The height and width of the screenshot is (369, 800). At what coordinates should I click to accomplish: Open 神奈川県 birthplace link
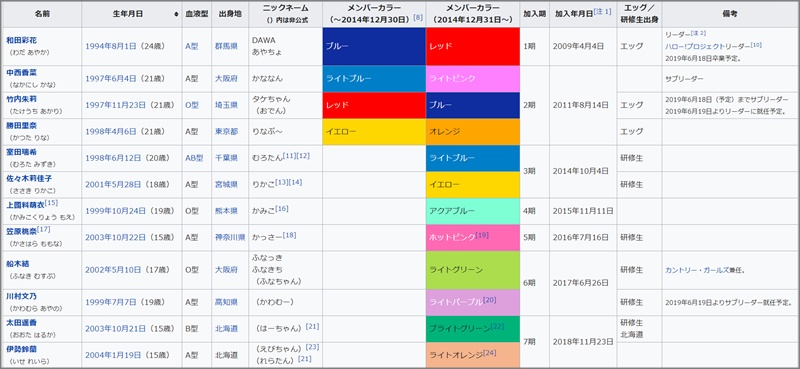click(230, 238)
